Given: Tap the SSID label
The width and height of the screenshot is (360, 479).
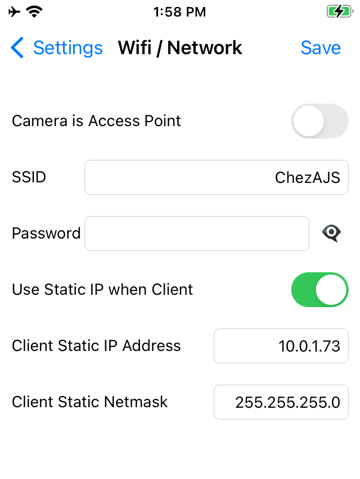Looking at the screenshot, I should 29,177.
